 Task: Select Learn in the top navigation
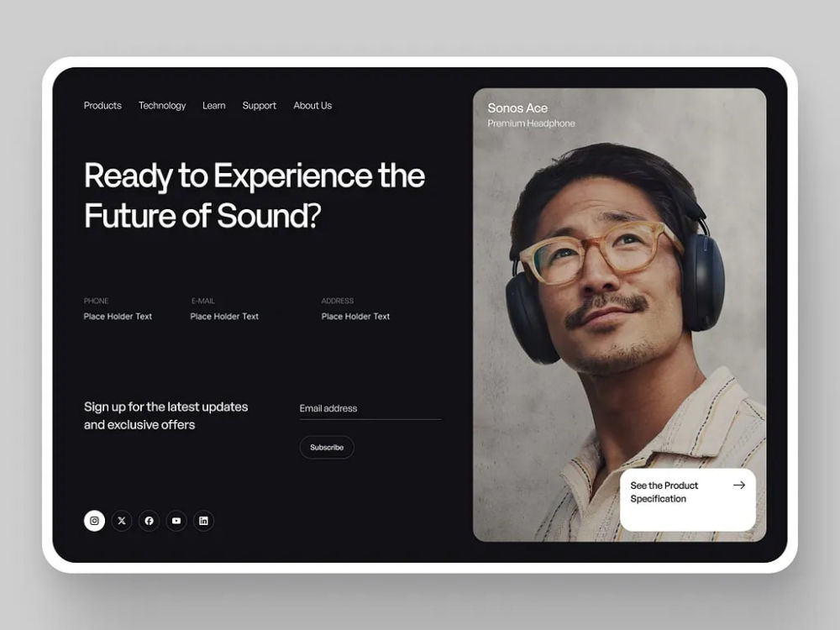click(x=213, y=106)
